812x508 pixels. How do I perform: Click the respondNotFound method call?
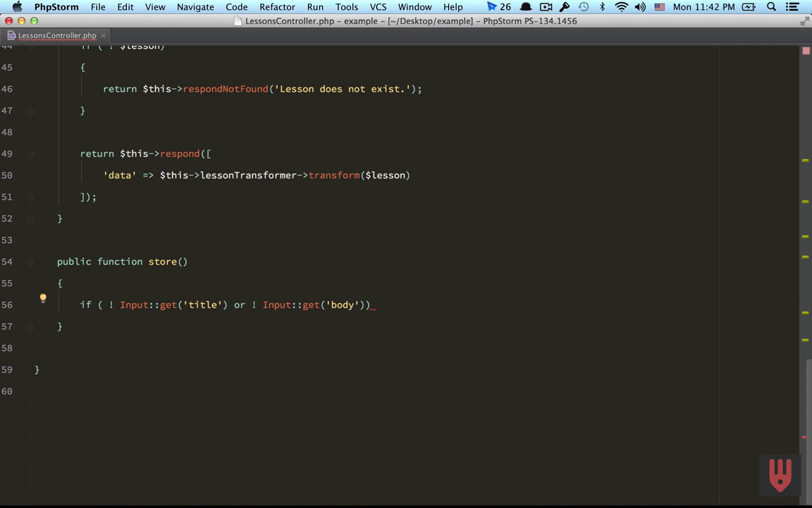point(226,89)
